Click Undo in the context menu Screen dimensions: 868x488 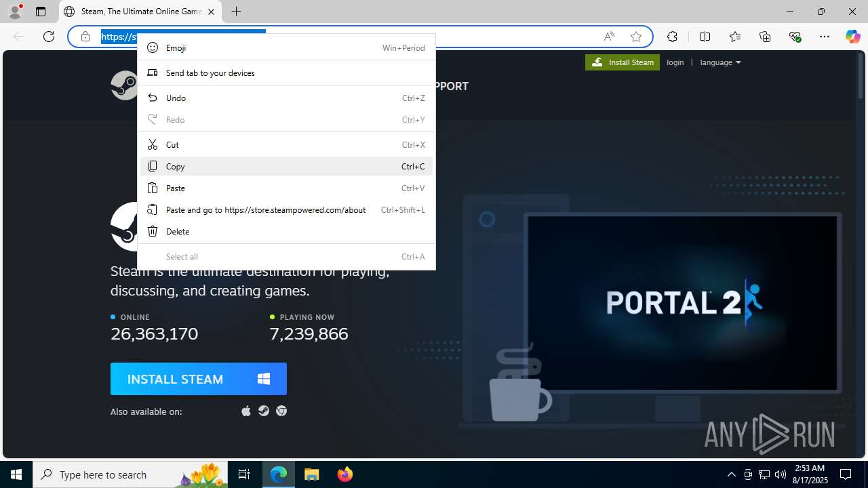(x=286, y=98)
